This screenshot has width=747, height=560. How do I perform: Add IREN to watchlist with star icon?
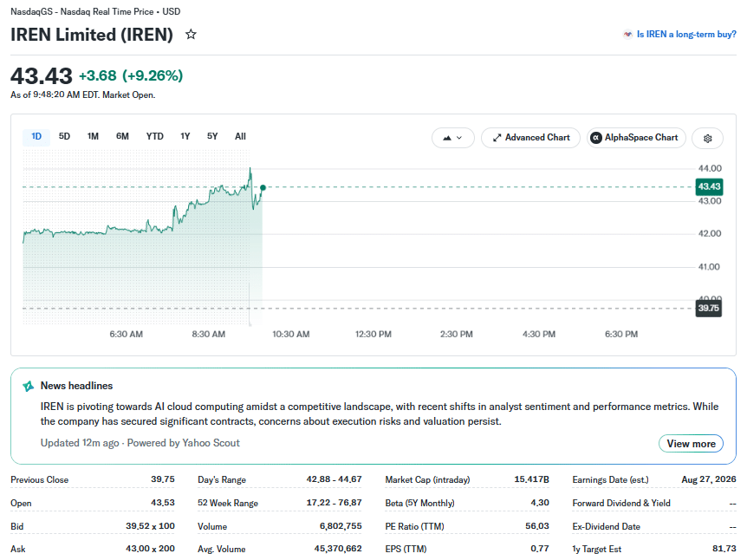click(x=191, y=35)
